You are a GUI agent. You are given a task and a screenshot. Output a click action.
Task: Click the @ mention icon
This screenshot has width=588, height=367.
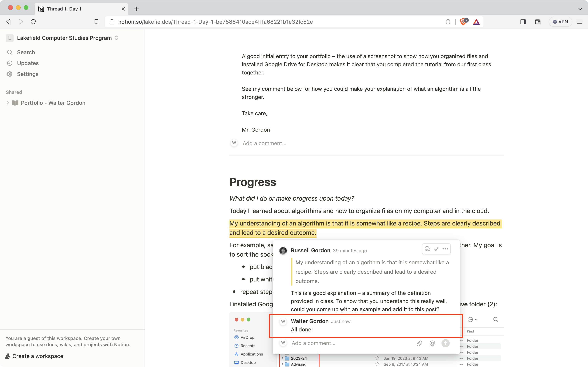coord(432,343)
